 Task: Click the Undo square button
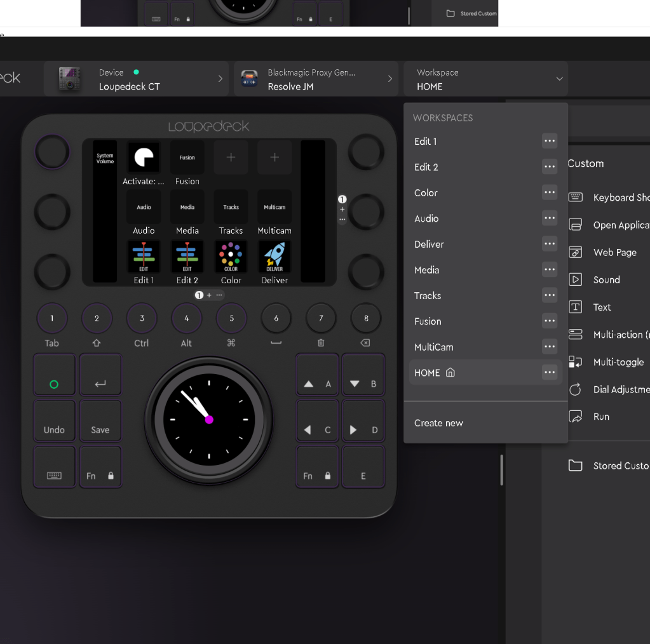click(54, 420)
